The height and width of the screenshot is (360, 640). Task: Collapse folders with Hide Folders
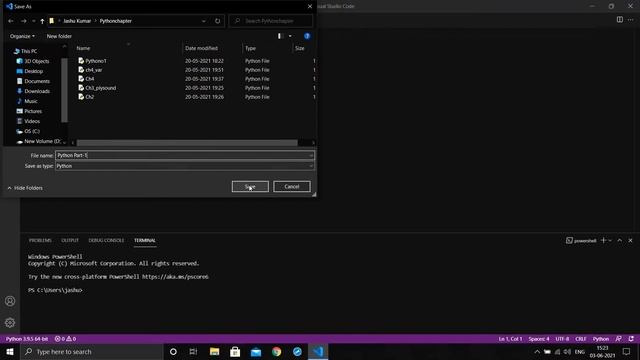[x=25, y=188]
